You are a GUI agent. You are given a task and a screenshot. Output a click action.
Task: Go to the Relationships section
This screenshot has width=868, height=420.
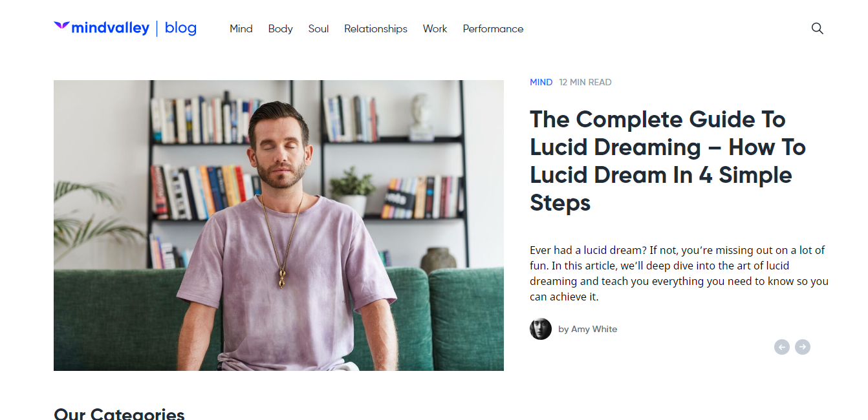point(376,28)
